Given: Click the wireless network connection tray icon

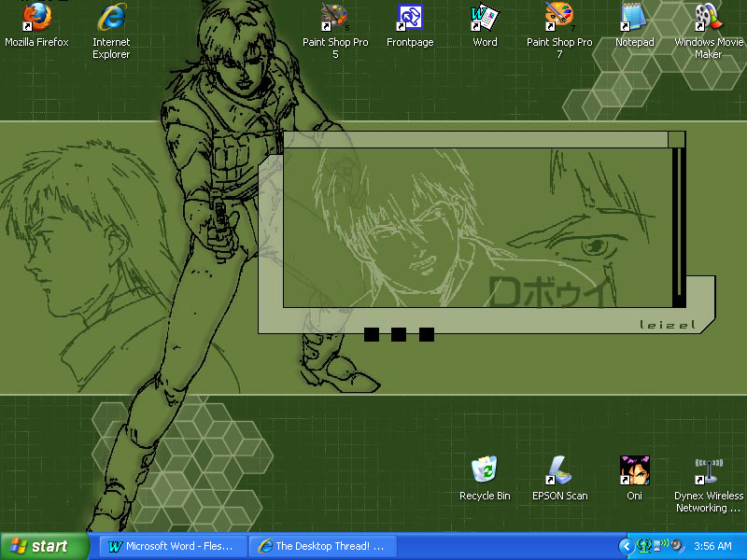Looking at the screenshot, I should [x=661, y=546].
